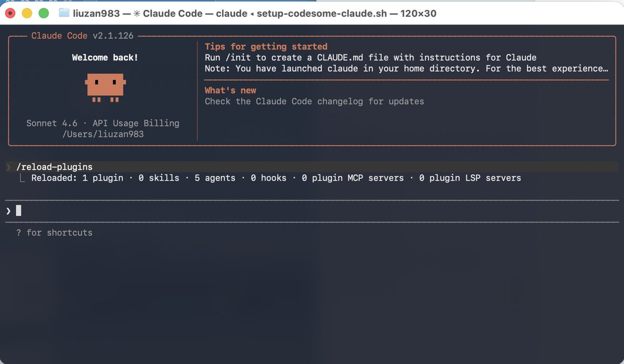
Task: Click "0 plugin MCP servers" text
Action: click(x=353, y=178)
